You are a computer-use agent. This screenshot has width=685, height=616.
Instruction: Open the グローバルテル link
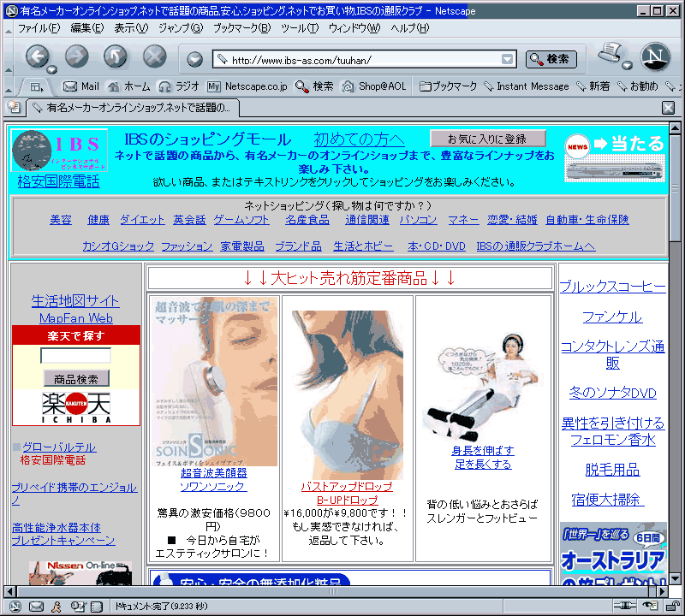[x=59, y=447]
